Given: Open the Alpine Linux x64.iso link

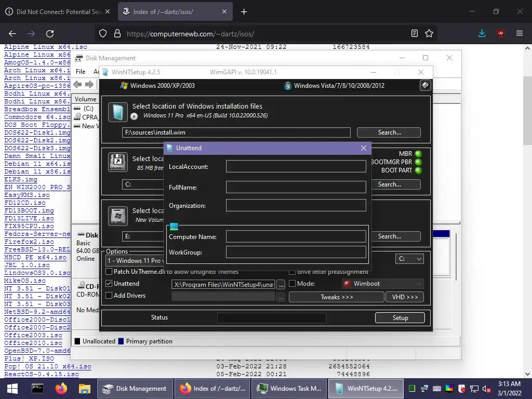Looking at the screenshot, I should pos(46,47).
